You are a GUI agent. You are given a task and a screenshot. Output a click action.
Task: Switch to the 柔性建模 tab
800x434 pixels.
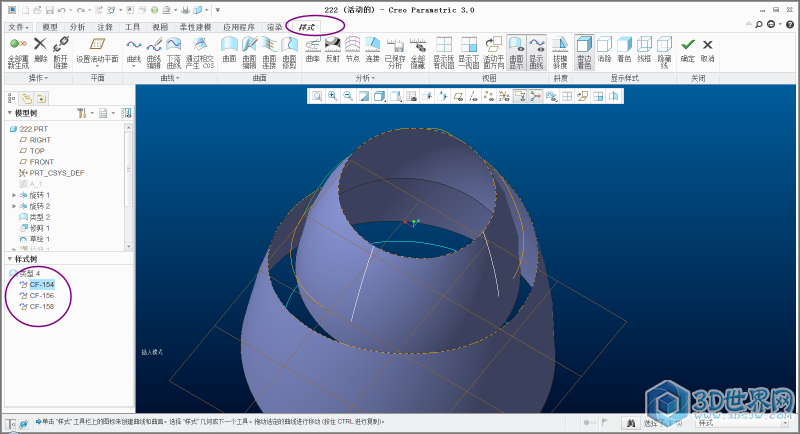[x=195, y=27]
